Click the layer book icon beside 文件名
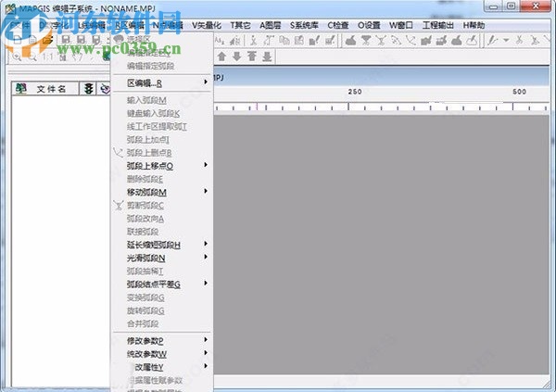This screenshot has width=556, height=392. click(21, 88)
